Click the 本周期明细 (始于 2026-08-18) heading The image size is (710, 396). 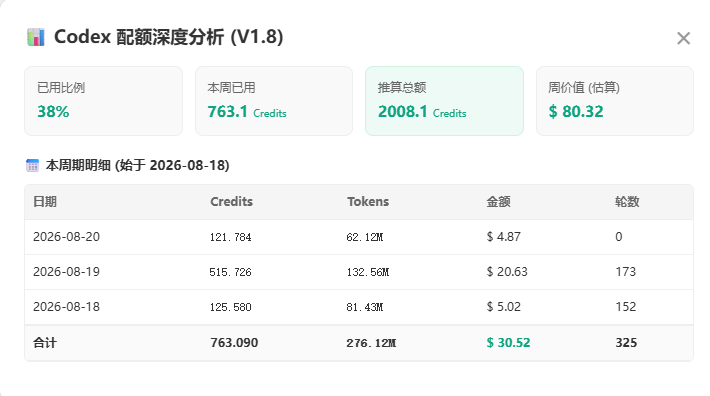tap(138, 165)
